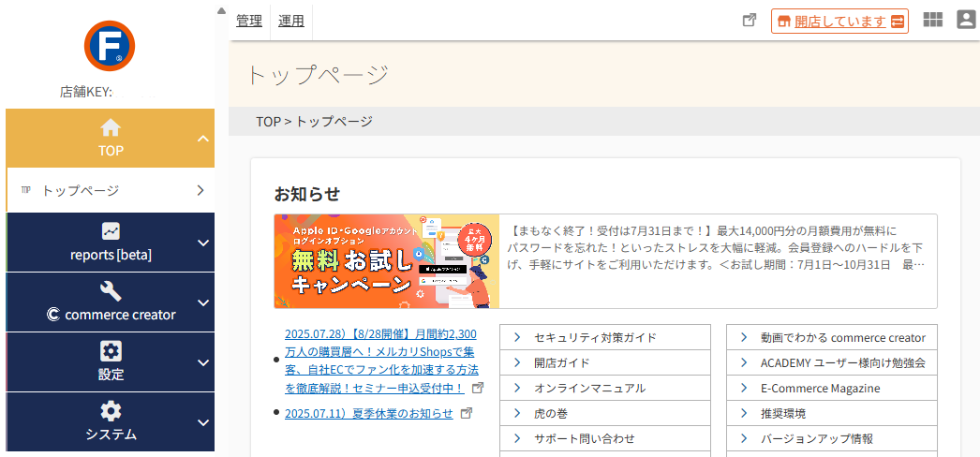
Task: Open バージョンアップ情報 link
Action: pyautogui.click(x=816, y=439)
